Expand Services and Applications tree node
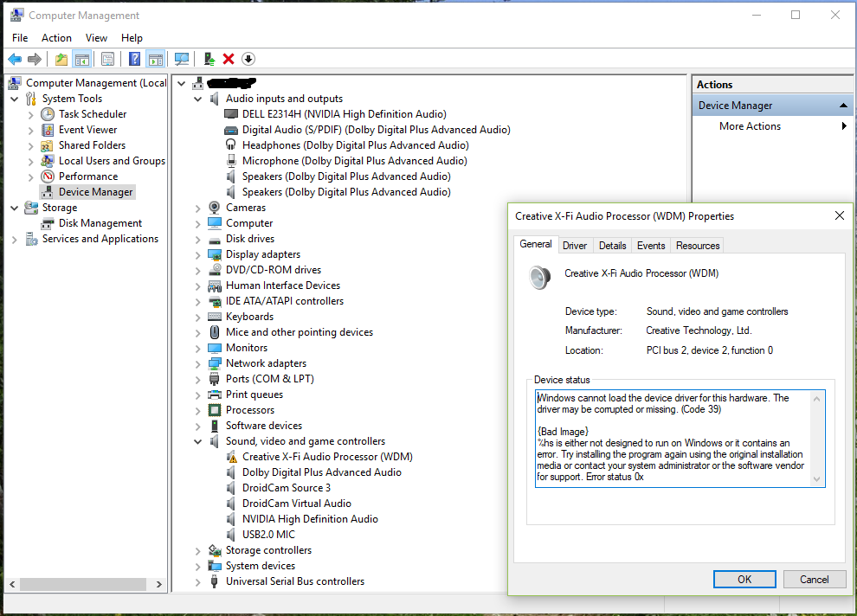 14,239
